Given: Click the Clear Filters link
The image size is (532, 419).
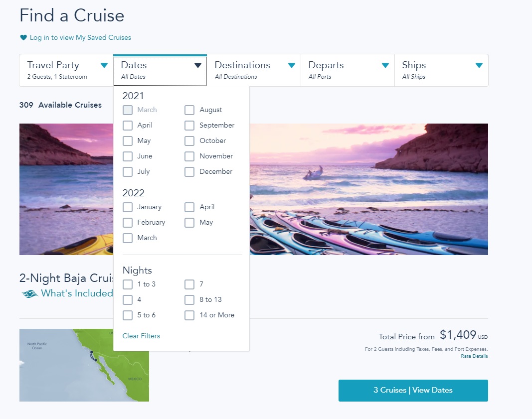Looking at the screenshot, I should coord(141,336).
